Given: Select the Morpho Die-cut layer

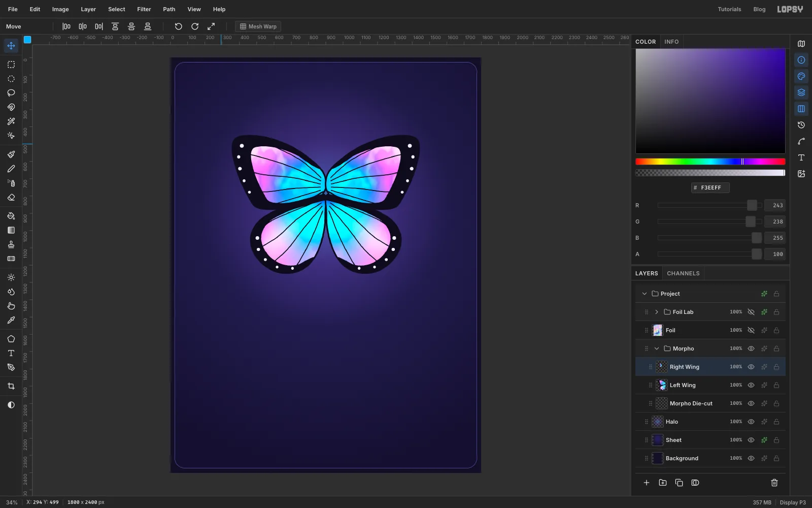Looking at the screenshot, I should click(710, 403).
